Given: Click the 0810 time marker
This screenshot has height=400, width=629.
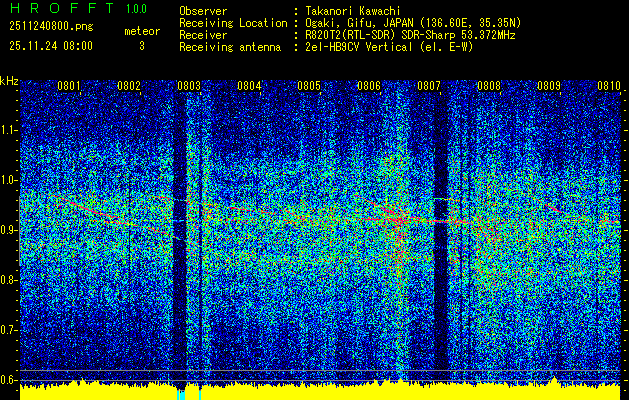Looking at the screenshot, I should (x=609, y=86).
